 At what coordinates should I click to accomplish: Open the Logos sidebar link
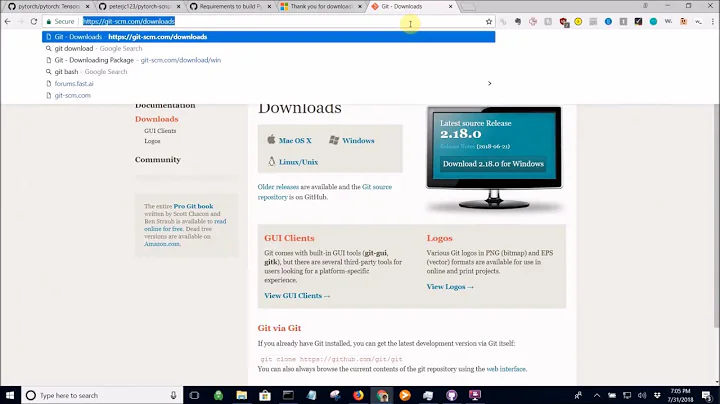pos(152,141)
